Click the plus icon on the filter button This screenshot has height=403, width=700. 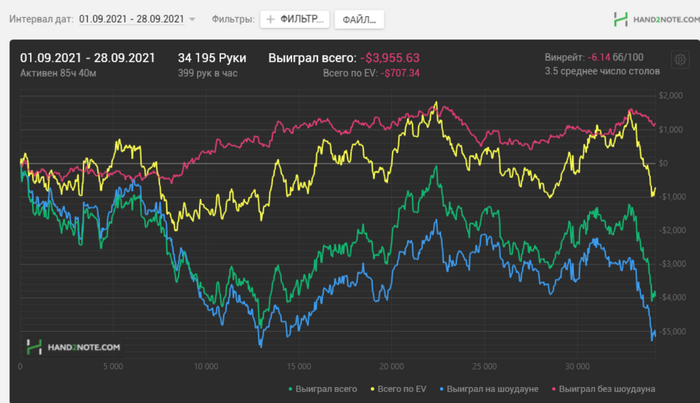[x=270, y=19]
